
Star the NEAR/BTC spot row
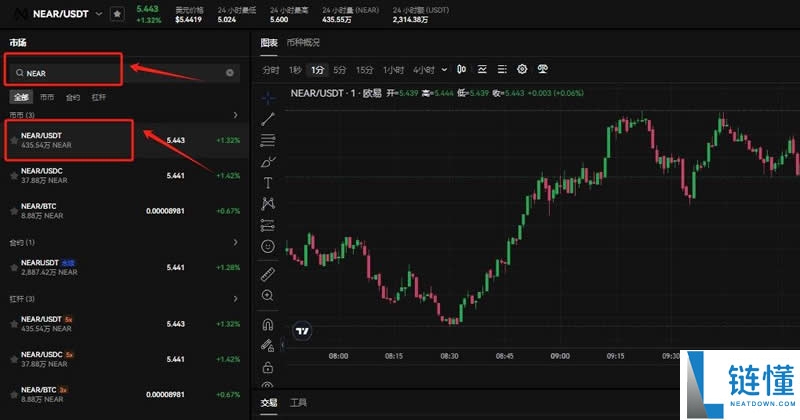[x=14, y=211]
